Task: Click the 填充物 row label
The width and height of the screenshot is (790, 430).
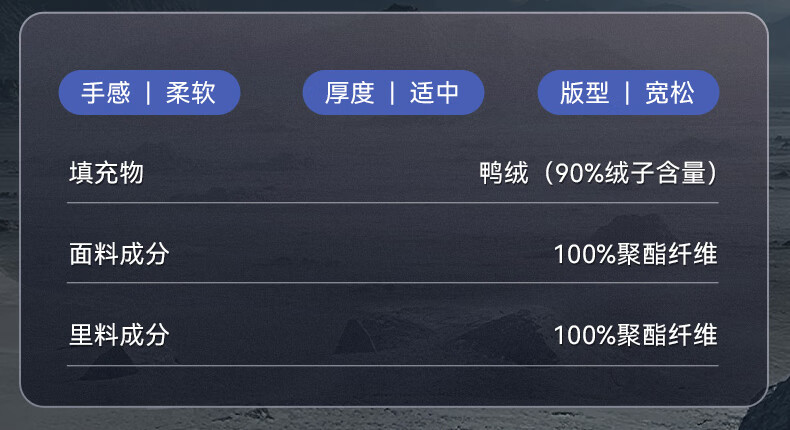Action: [x=106, y=173]
